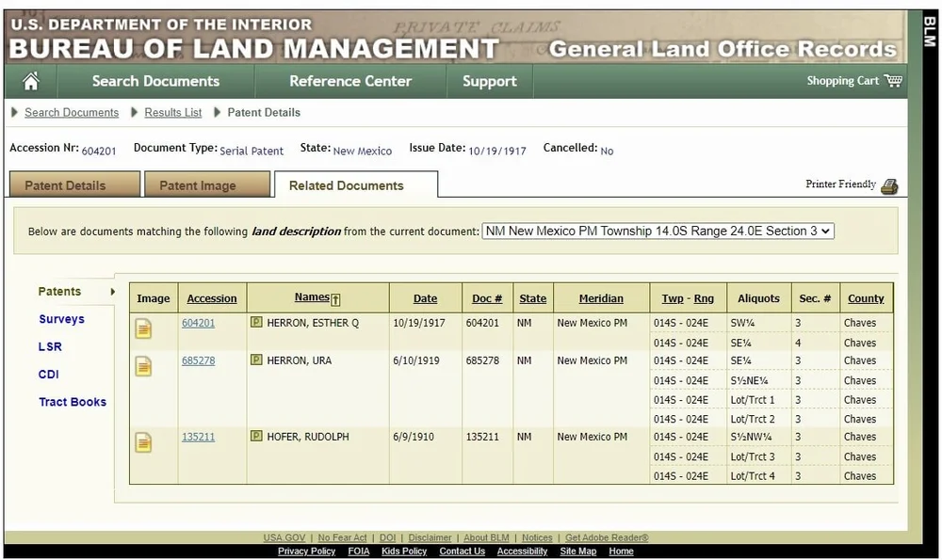Click the Printer Friendly text
The image size is (942, 560).
[x=840, y=184]
